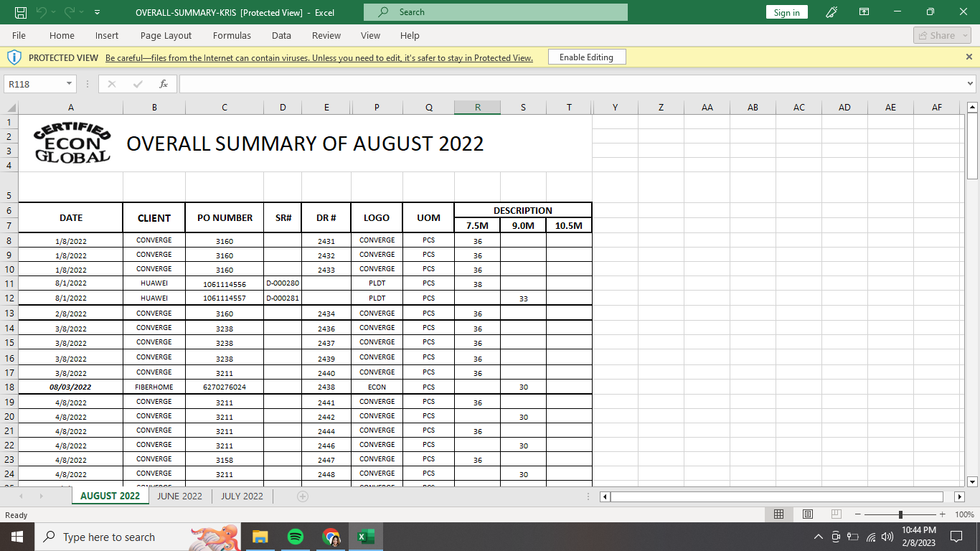Click the Coming Soon pen icon

point(831,12)
